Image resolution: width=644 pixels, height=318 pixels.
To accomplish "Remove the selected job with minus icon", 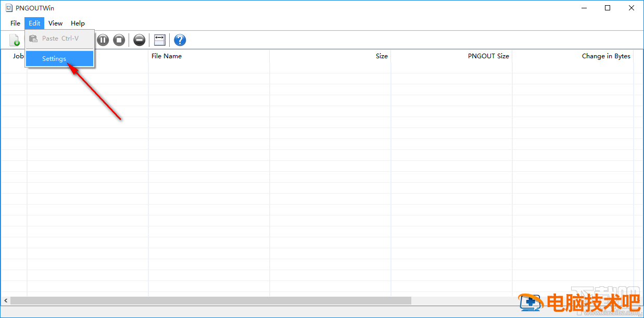I will [x=139, y=40].
